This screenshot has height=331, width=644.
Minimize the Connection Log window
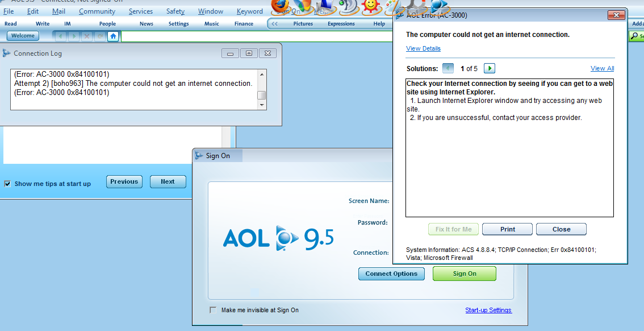(230, 53)
